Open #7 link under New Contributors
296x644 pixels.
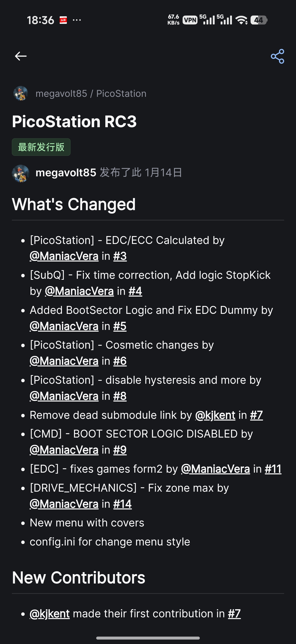point(234,614)
